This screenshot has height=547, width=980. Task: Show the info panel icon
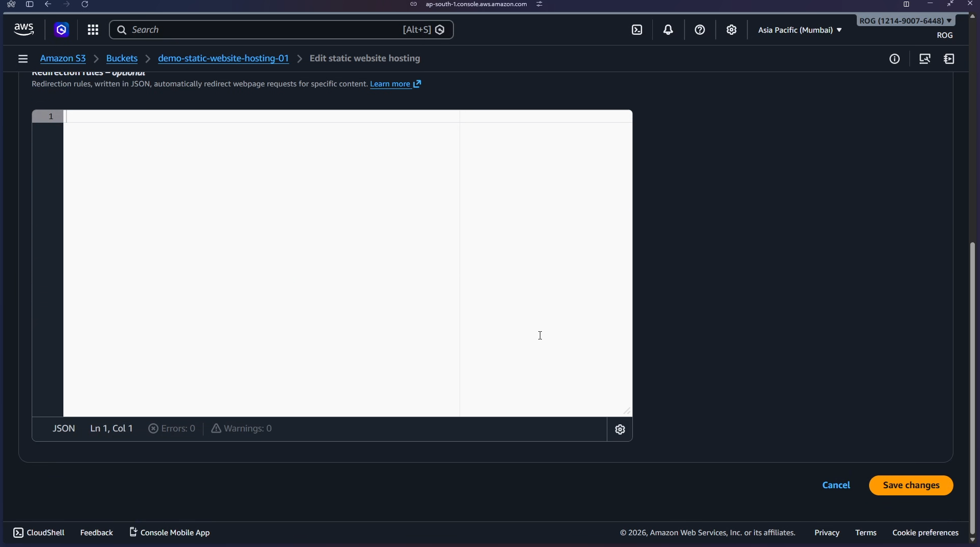click(x=895, y=59)
